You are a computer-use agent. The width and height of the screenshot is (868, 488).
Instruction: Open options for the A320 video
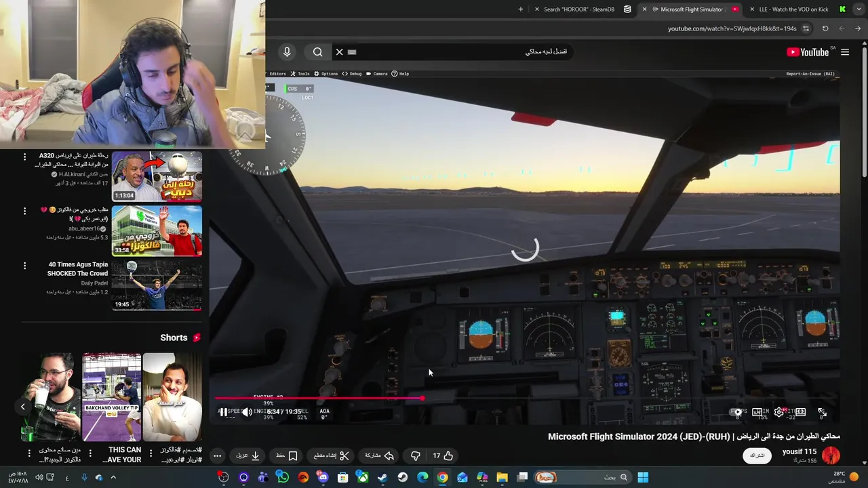tap(24, 157)
